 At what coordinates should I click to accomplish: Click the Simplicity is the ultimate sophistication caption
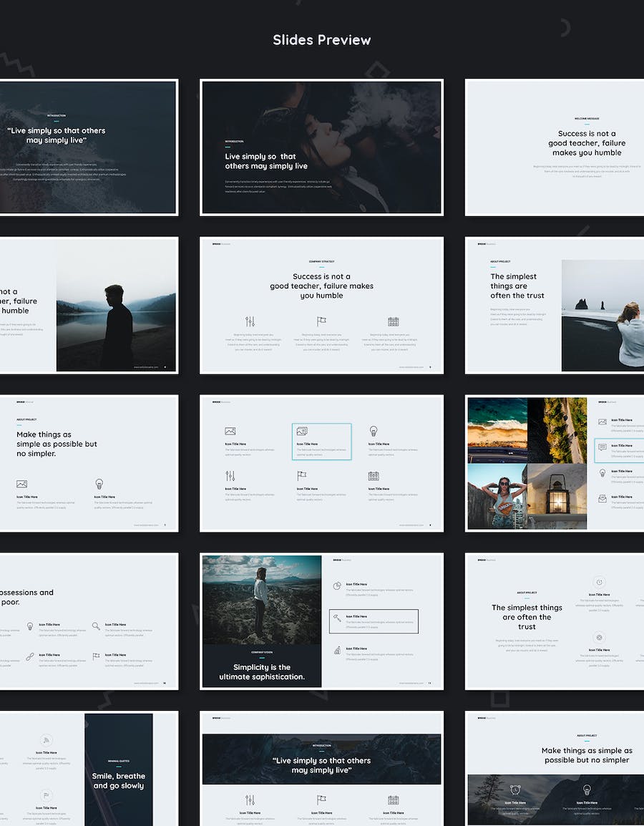[261, 671]
